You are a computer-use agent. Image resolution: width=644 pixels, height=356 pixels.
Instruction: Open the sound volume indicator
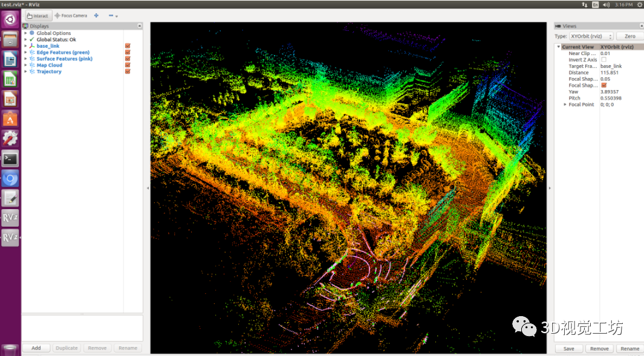tap(607, 4)
